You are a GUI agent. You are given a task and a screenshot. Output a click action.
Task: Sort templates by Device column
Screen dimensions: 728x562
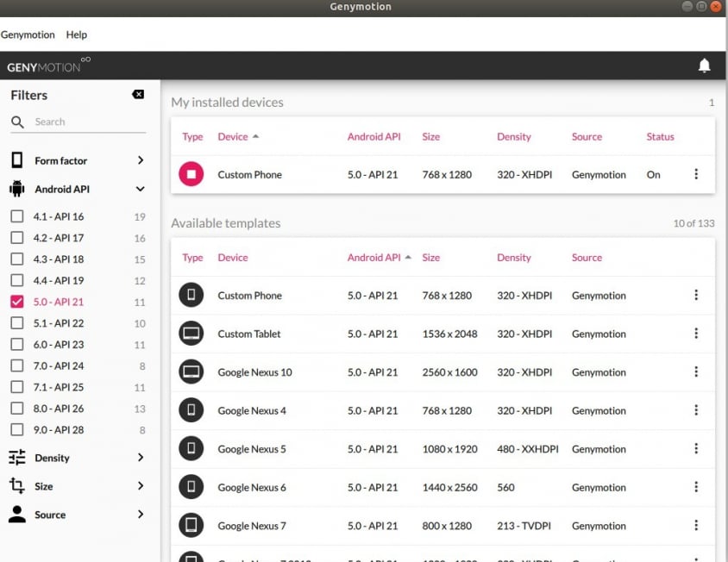pos(233,258)
